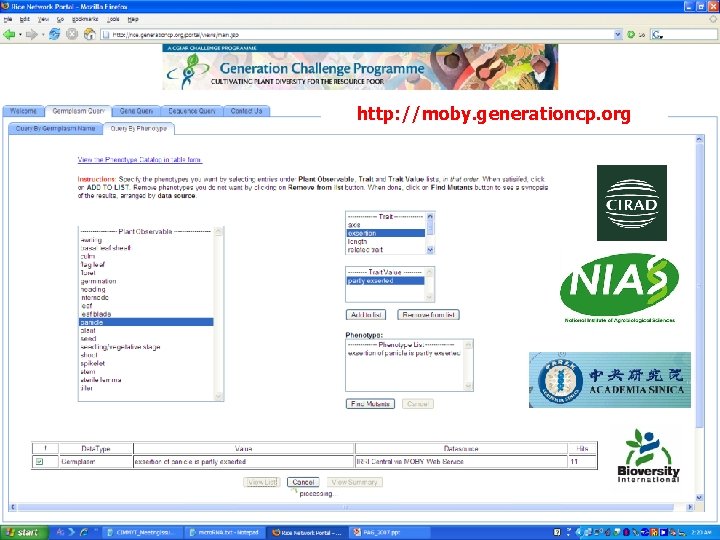The height and width of the screenshot is (540, 720).
Task: Open the Query By Phenotype subtab
Action: (139, 129)
